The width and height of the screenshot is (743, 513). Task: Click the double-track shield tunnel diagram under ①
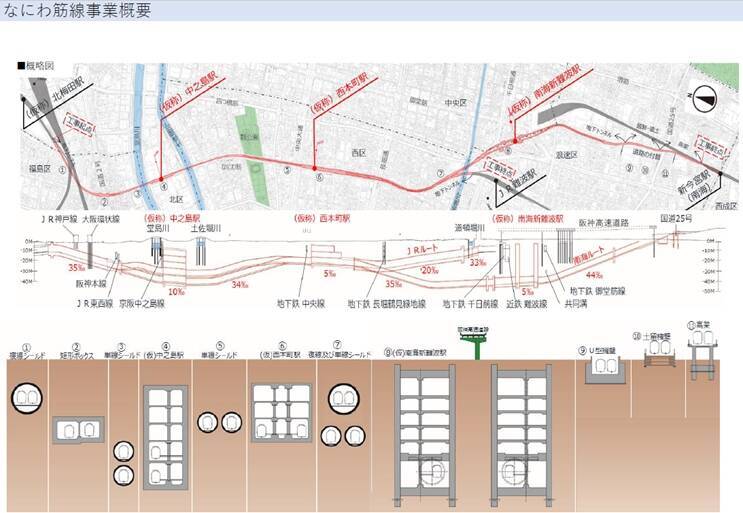pos(27,398)
